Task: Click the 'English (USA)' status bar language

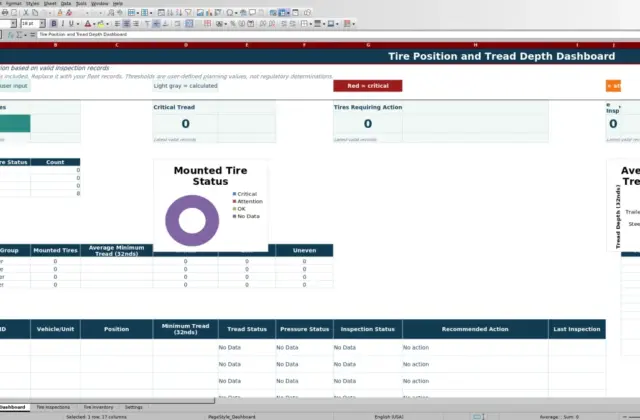Action: click(389, 417)
